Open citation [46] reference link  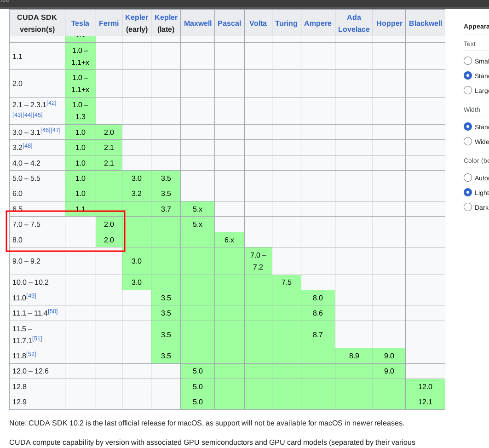(x=46, y=130)
